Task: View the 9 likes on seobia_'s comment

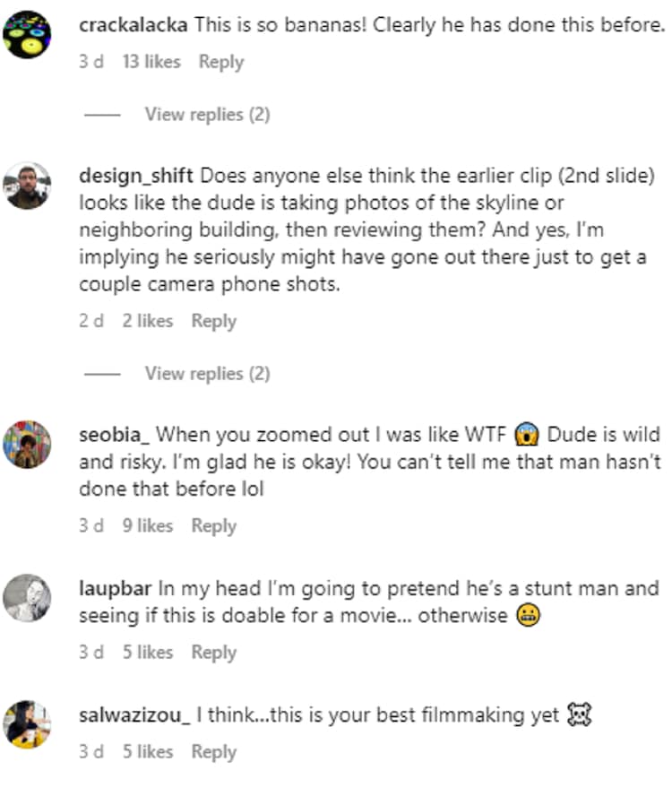Action: (x=148, y=526)
